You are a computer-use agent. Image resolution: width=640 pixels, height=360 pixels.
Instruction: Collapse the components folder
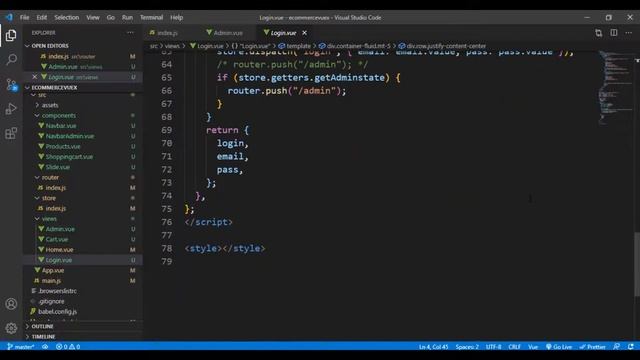click(x=58, y=116)
